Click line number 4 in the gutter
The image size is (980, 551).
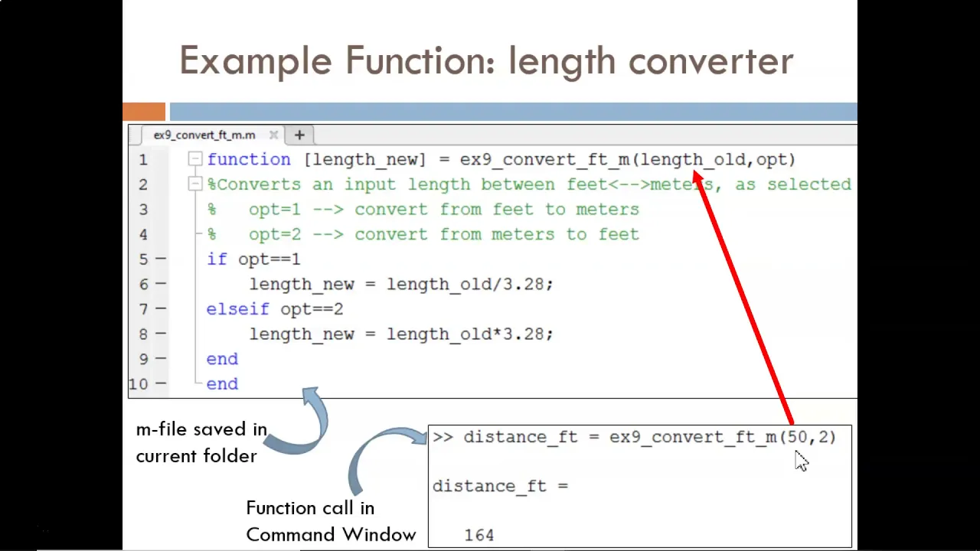[x=143, y=234]
